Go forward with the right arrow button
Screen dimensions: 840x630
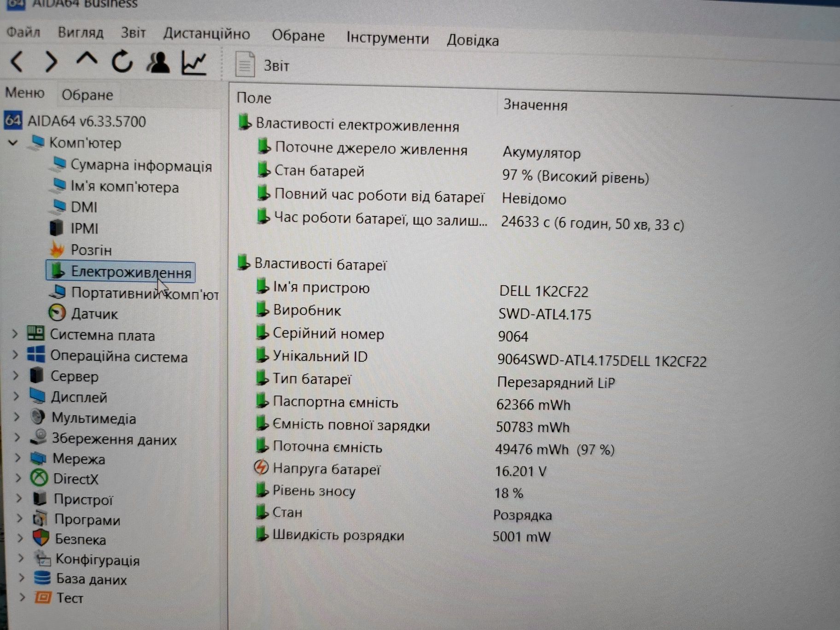[x=51, y=61]
